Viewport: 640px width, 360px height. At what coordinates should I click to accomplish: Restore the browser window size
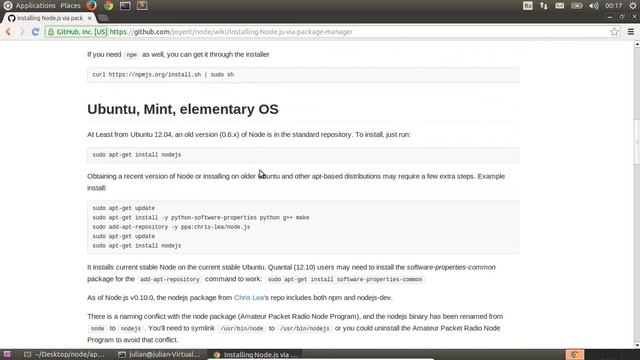[622, 17]
